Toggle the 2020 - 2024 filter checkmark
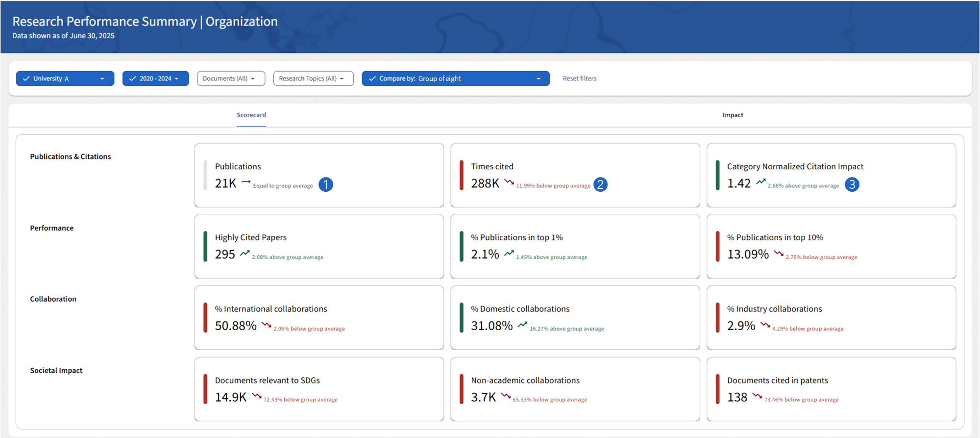 coord(132,78)
